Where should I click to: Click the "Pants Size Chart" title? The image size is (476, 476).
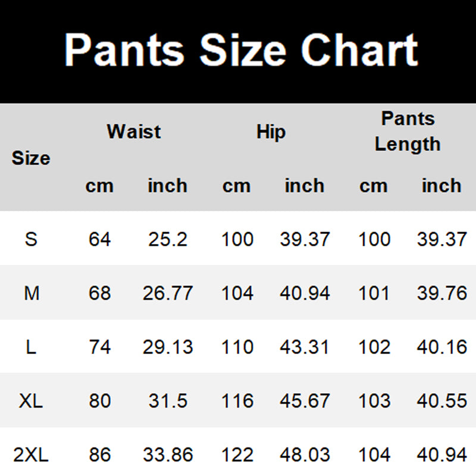point(241,50)
